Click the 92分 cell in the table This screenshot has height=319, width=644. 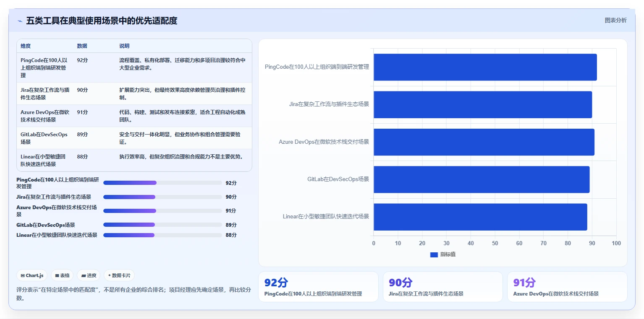[x=83, y=60]
